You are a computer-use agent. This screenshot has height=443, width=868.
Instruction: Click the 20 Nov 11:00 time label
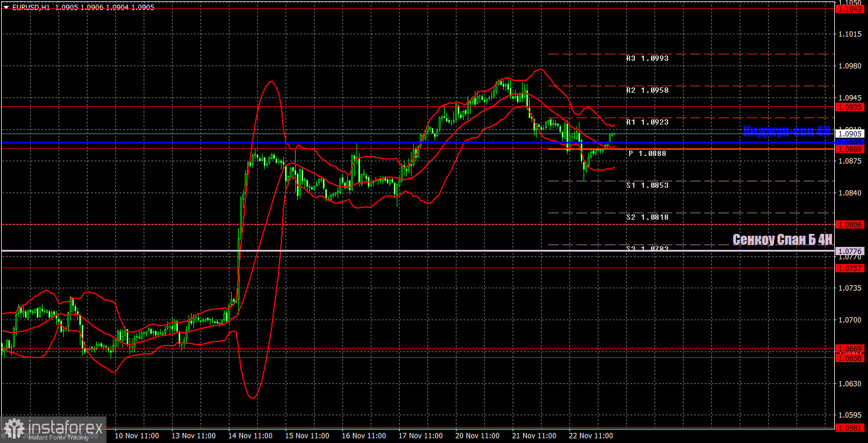click(477, 436)
